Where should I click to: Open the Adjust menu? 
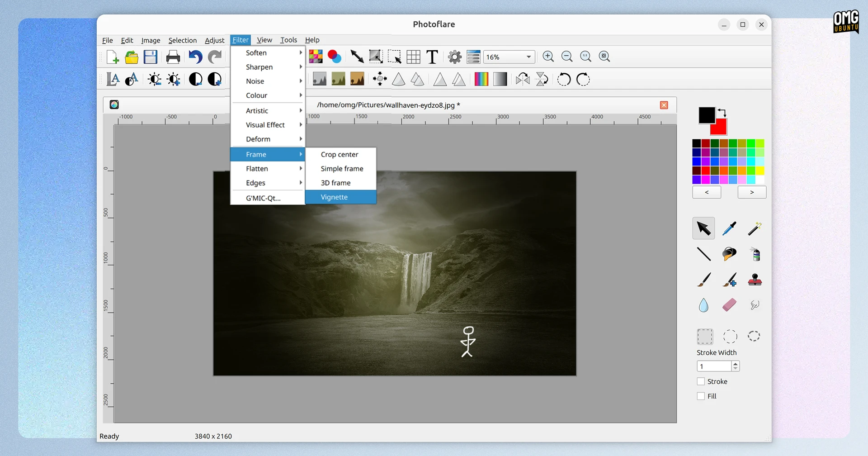click(x=214, y=40)
